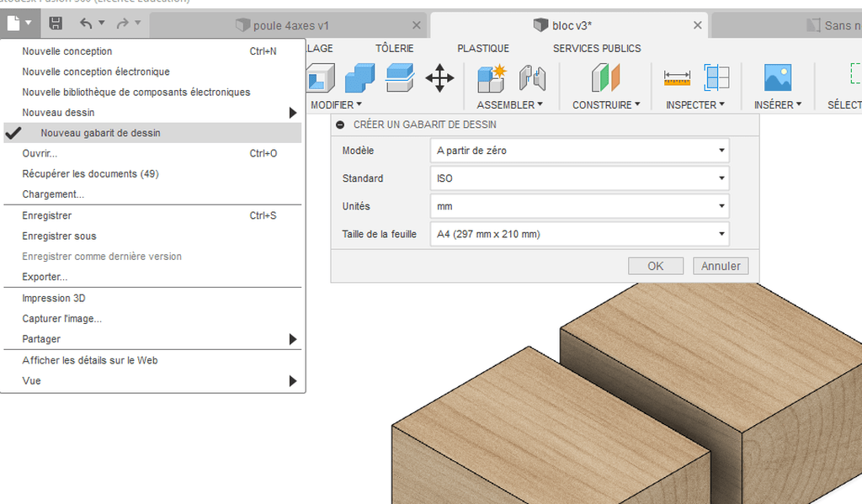Select the Combine bodies tool icon
Screen dimensions: 862x504
359,77
